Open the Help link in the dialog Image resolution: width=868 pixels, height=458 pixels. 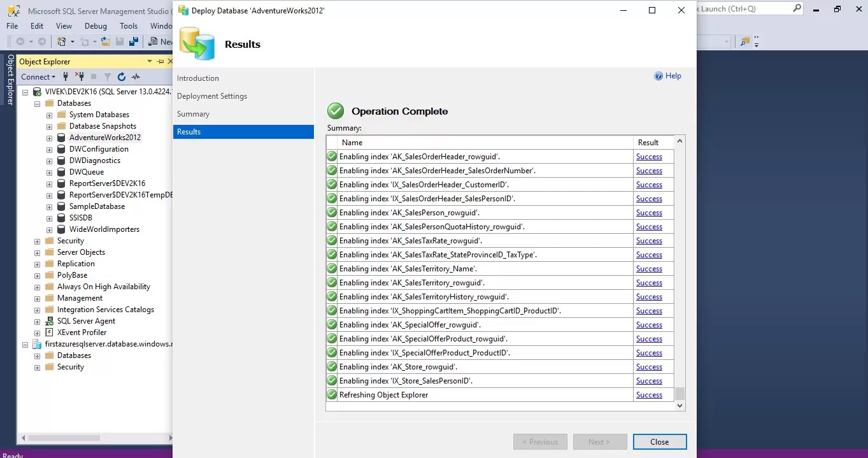click(x=673, y=76)
